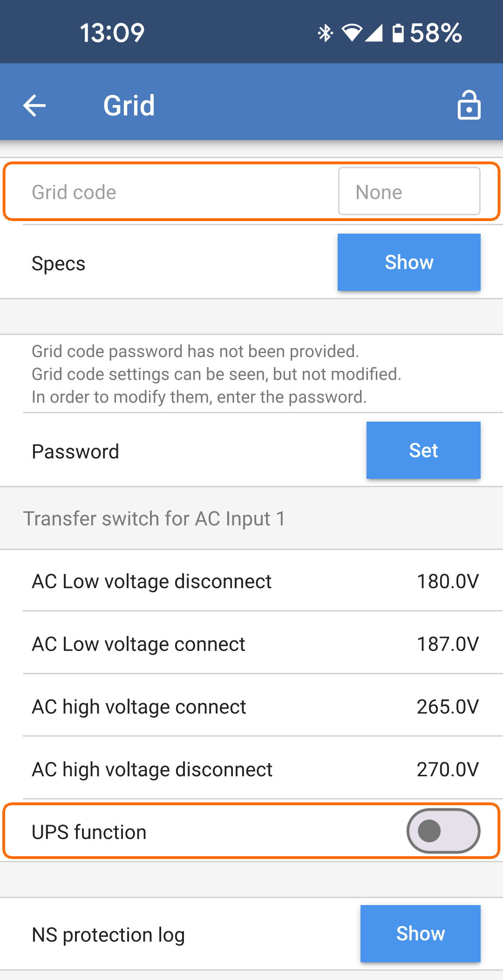Screen dimensions: 503x980
Task: Tap the Grid page title
Action: click(x=129, y=105)
